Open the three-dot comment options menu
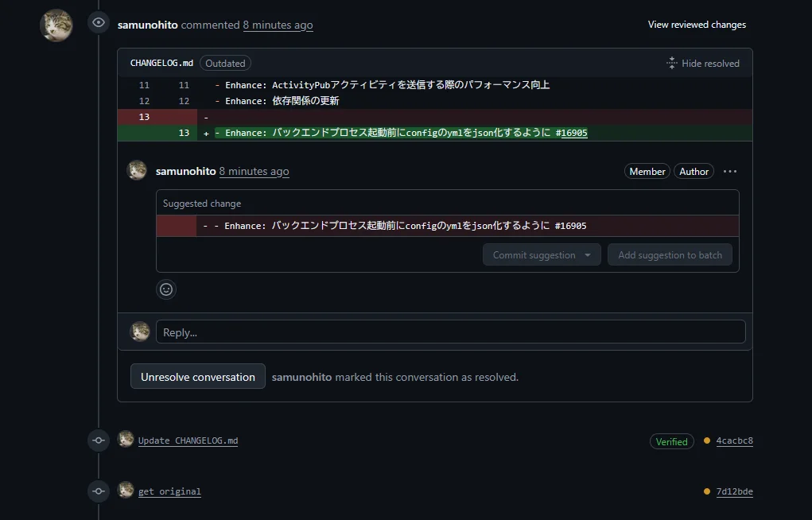 [x=730, y=172]
